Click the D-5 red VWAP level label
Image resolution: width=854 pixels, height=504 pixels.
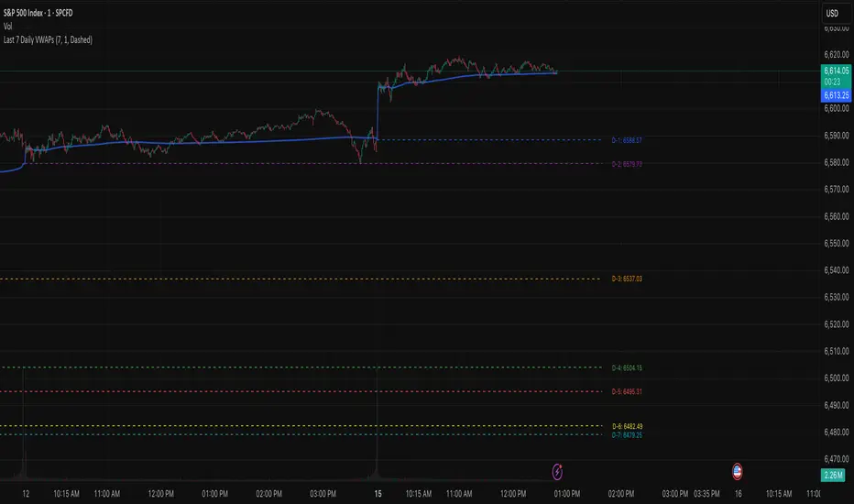627,392
